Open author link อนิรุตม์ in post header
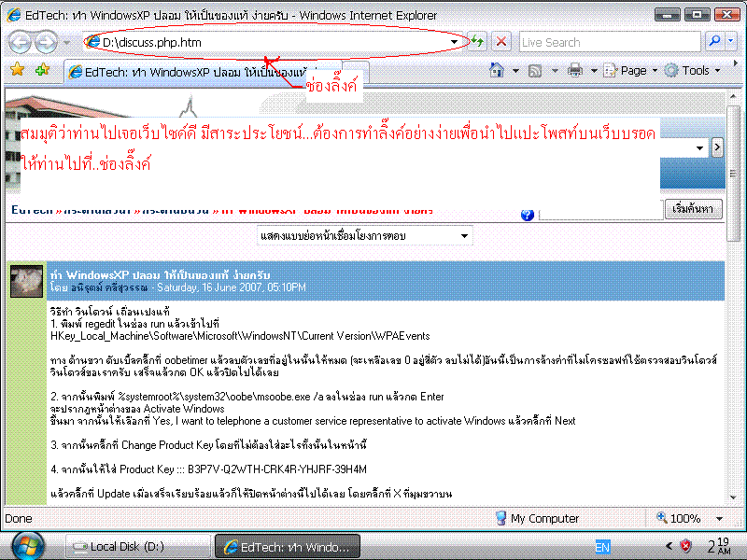747x560 pixels. click(x=109, y=287)
